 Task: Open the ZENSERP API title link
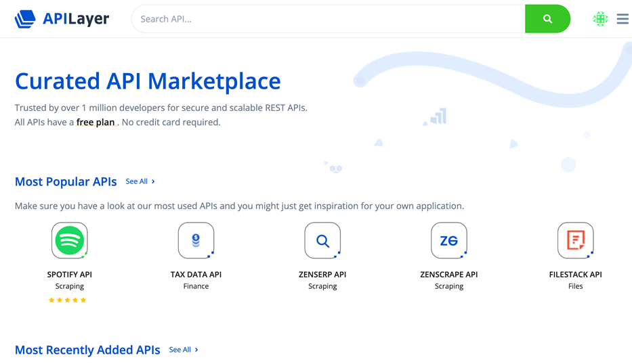(322, 275)
